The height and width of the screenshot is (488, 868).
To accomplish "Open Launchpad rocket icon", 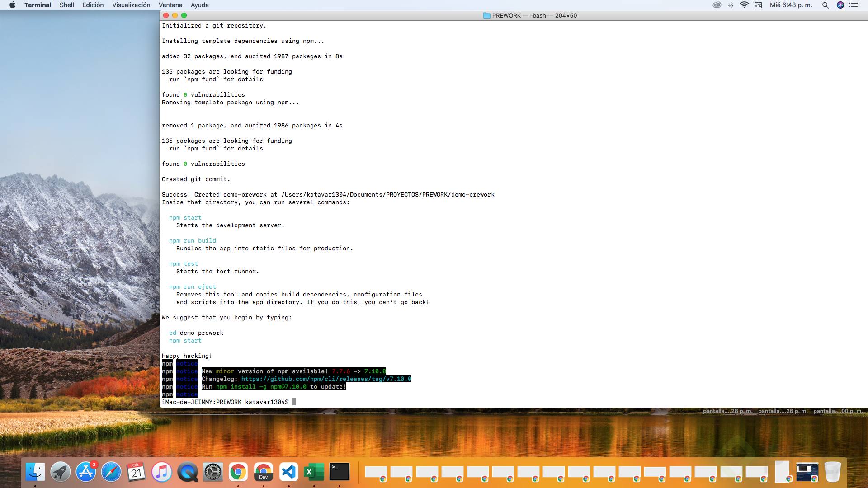I will [x=61, y=472].
